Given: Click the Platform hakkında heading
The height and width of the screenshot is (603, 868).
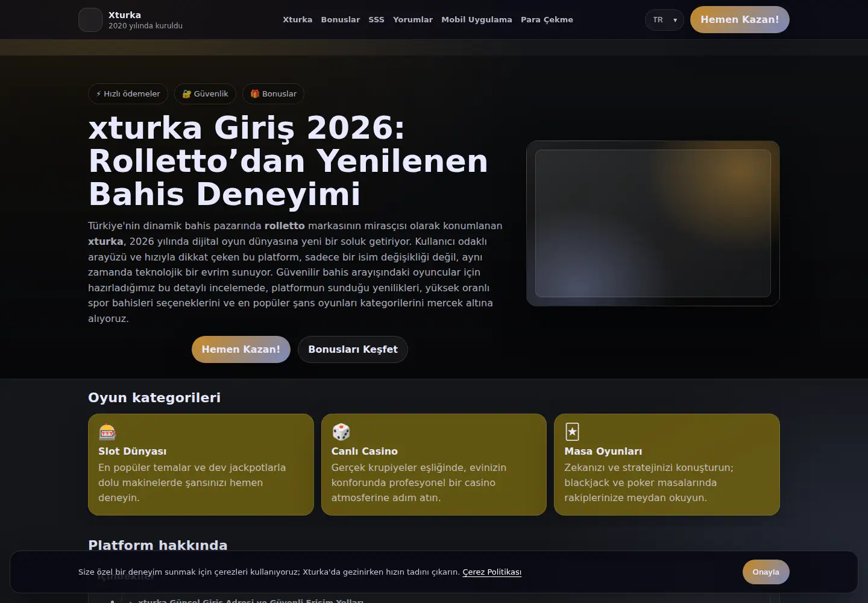Looking at the screenshot, I should (x=158, y=545).
